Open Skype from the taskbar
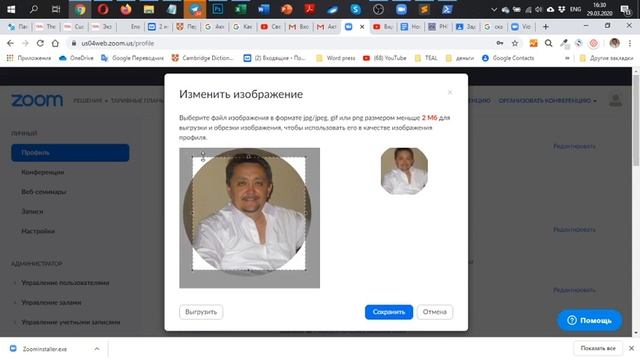This screenshot has width=640, height=360. point(356,9)
